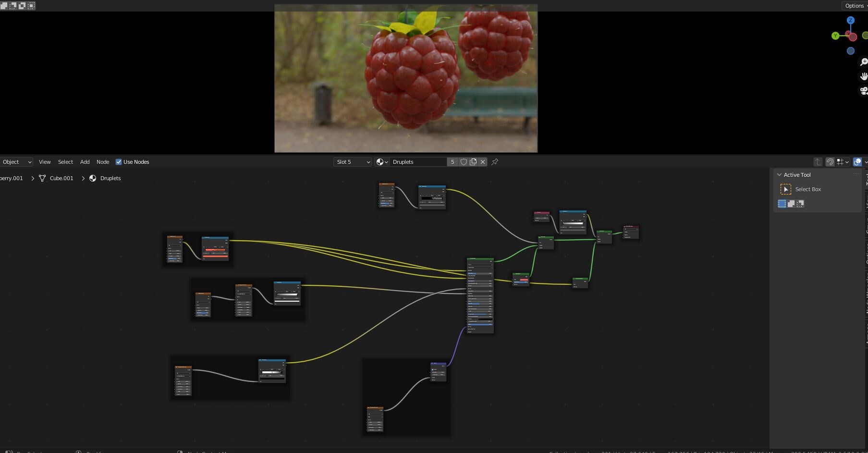This screenshot has width=868, height=453.
Task: Select the Select Box tool in Active Tool panel
Action: 786,189
